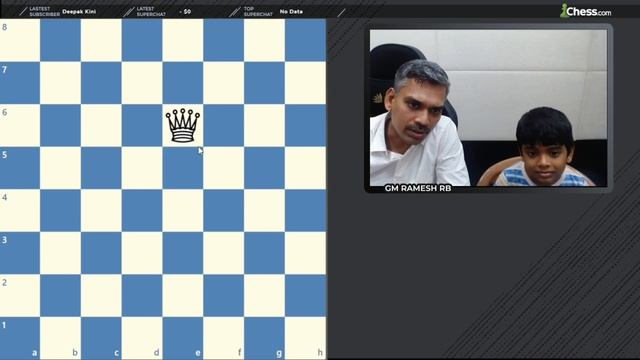640x360 pixels.
Task: Click the h6 square on the board
Action: point(305,125)
